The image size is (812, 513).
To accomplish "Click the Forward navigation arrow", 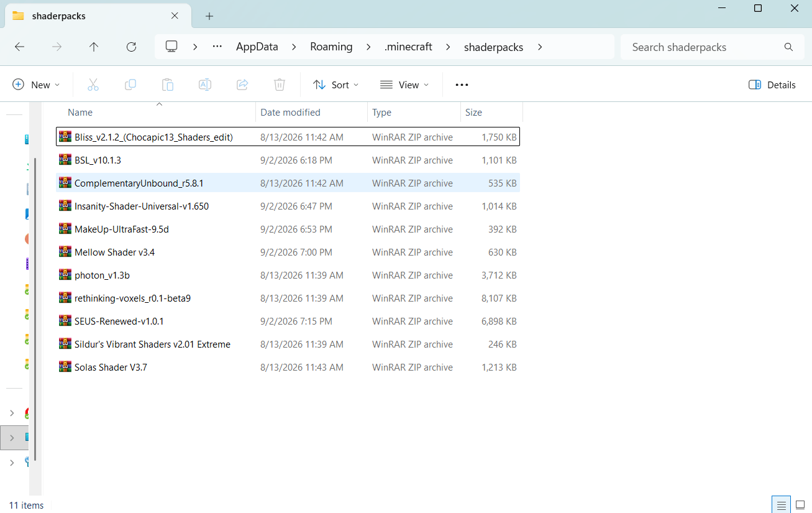I will click(57, 47).
